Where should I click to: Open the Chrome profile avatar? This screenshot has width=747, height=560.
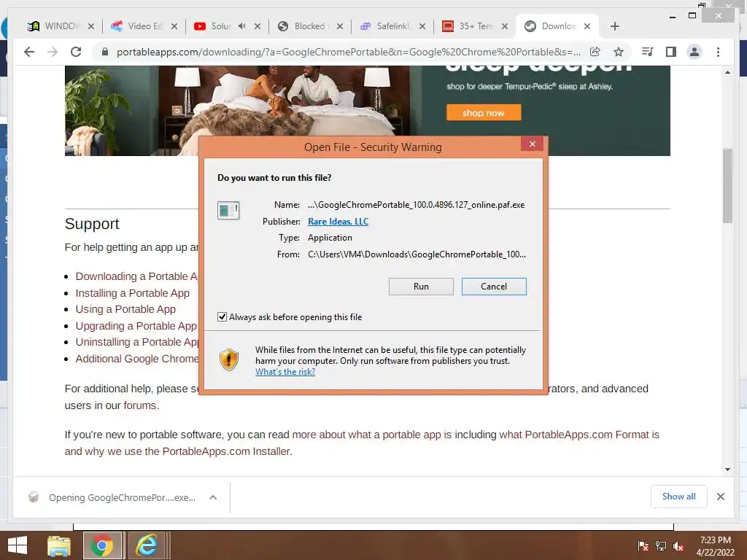tap(694, 52)
